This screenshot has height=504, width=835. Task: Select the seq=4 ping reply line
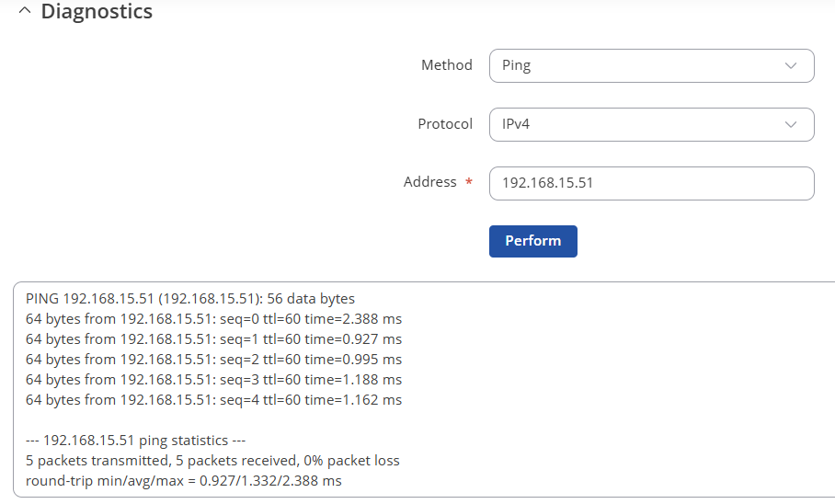[213, 400]
